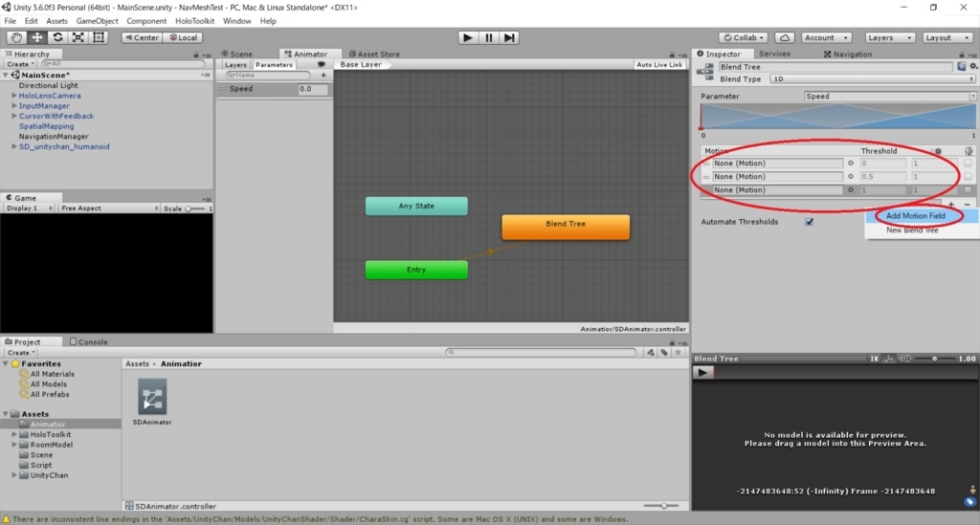The height and width of the screenshot is (525, 980).
Task: Select the Scale tool
Action: [x=78, y=37]
